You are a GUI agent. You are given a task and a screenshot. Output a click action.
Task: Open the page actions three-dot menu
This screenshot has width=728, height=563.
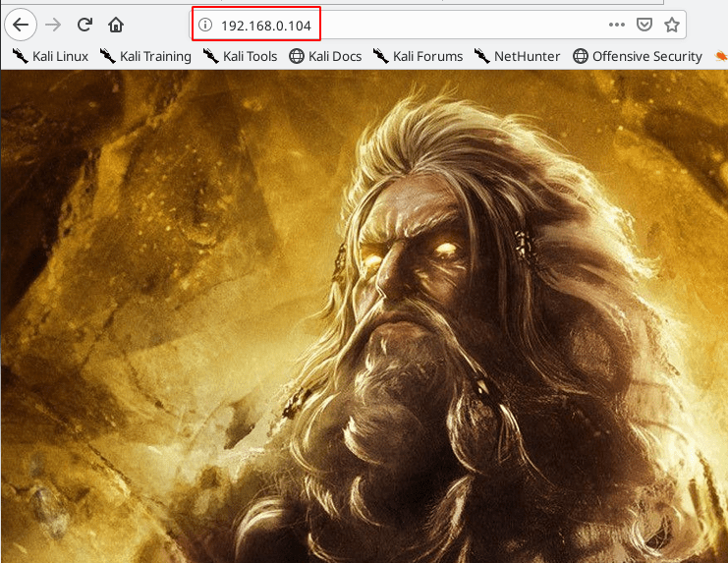pos(617,25)
